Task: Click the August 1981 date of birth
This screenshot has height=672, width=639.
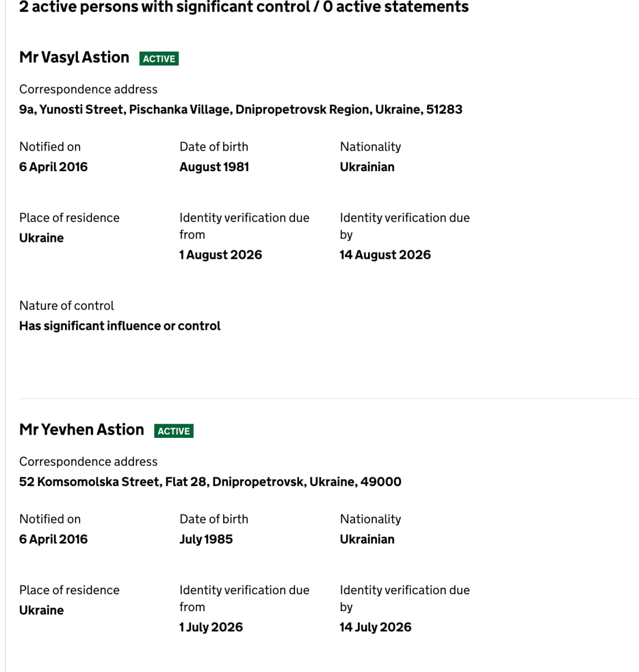Action: (214, 167)
